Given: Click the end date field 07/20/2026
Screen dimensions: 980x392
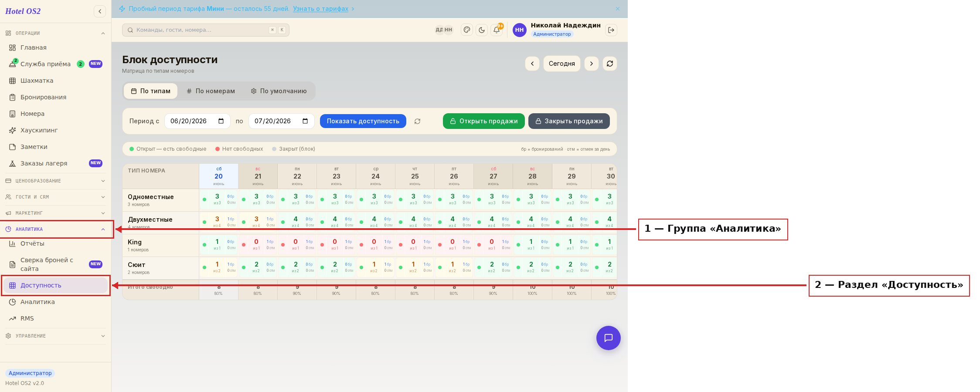Looking at the screenshot, I should pyautogui.click(x=281, y=121).
